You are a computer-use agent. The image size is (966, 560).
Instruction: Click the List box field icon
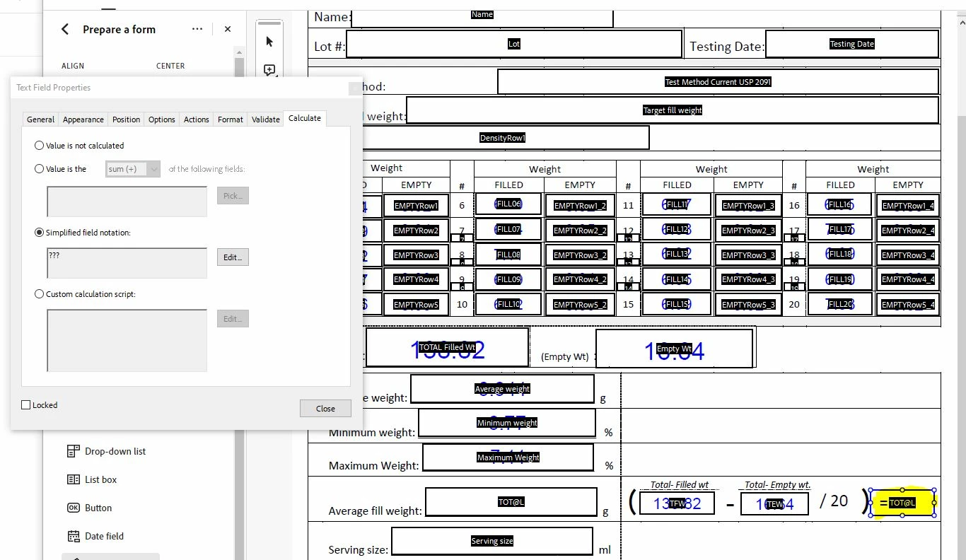click(x=74, y=479)
